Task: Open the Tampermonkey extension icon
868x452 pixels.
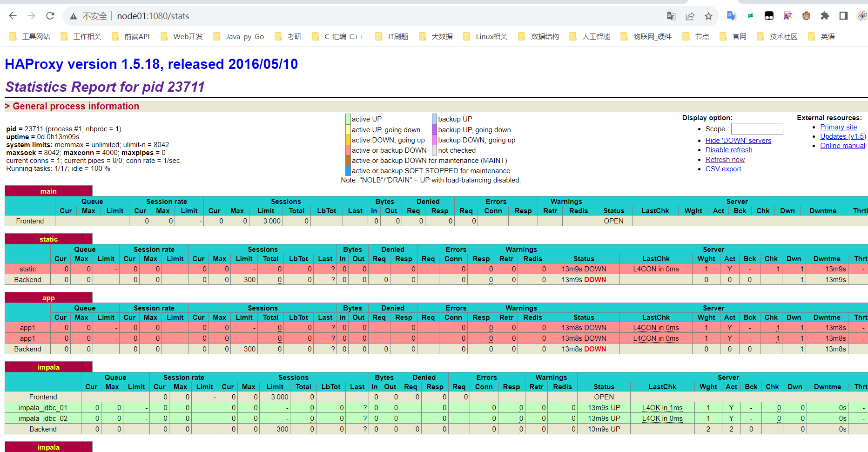Action: (769, 16)
